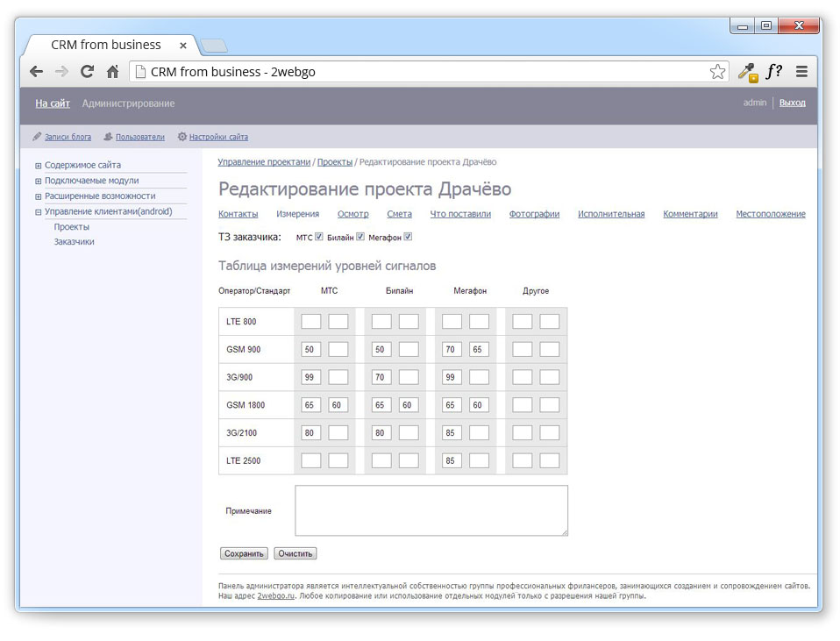Switch to the Контакты tab
Viewport: 840px width, 641px height.
coord(238,214)
